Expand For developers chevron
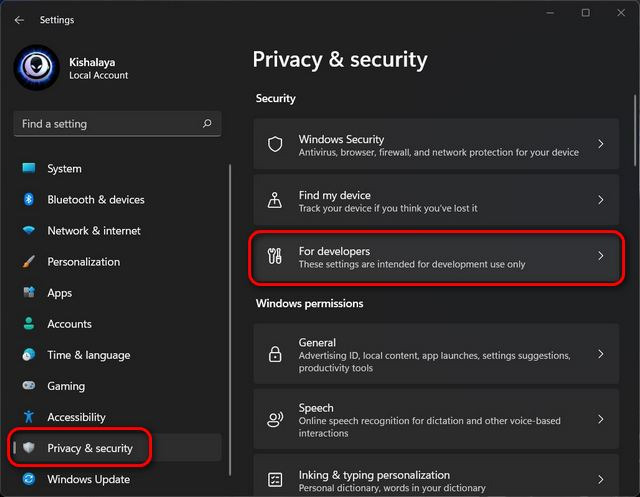 point(600,255)
